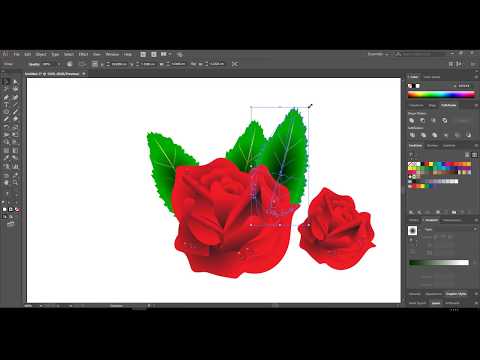The height and width of the screenshot is (360, 480).
Task: Open the gradient Type dropdown
Action: coord(450,229)
